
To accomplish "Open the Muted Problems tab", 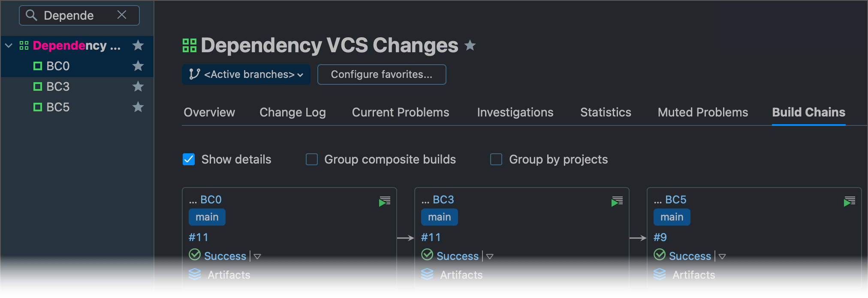I will click(x=702, y=112).
